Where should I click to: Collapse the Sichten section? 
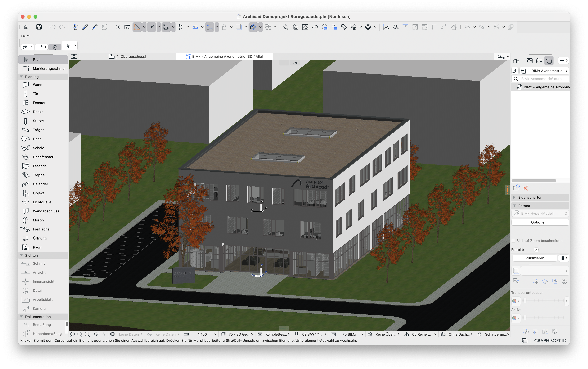[21, 255]
